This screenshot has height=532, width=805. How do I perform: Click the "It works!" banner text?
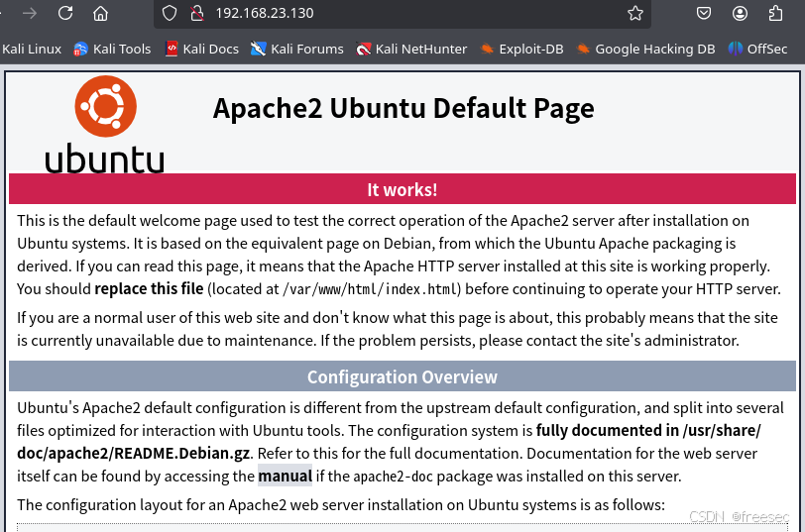(x=402, y=190)
